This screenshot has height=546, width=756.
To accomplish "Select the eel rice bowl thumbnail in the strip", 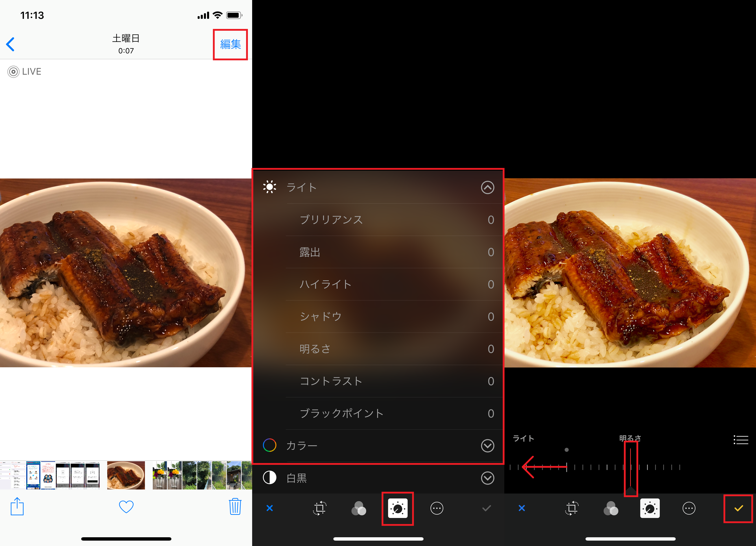I will 126,475.
